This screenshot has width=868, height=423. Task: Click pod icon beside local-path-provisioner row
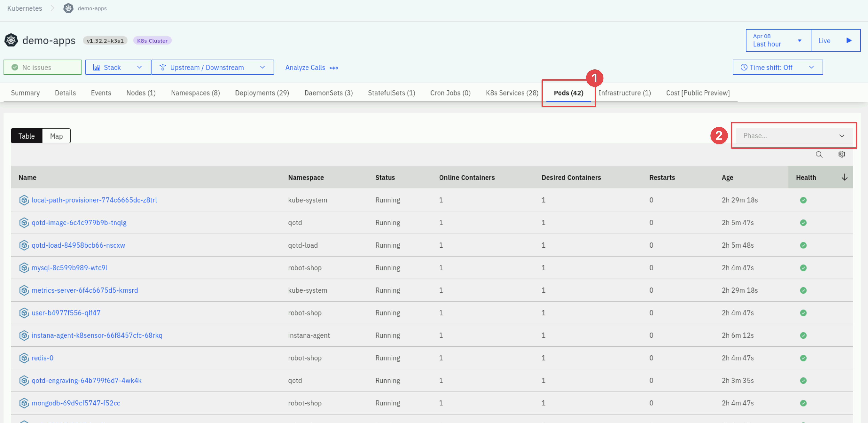[24, 200]
